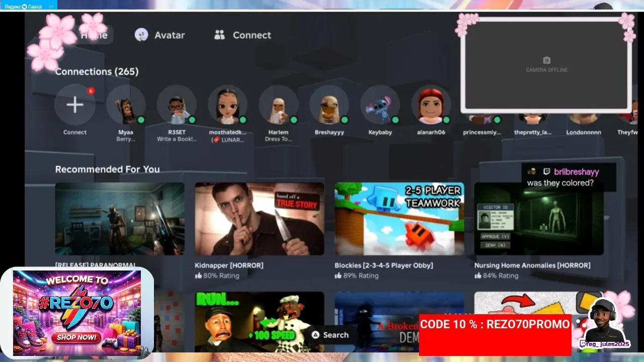644x362 pixels.
Task: Click the Camera Offline icon
Action: click(547, 60)
